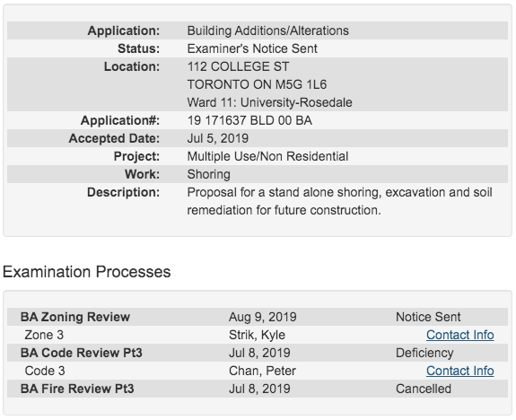
Task: Select the BA Zoning Review row title
Action: coord(75,317)
